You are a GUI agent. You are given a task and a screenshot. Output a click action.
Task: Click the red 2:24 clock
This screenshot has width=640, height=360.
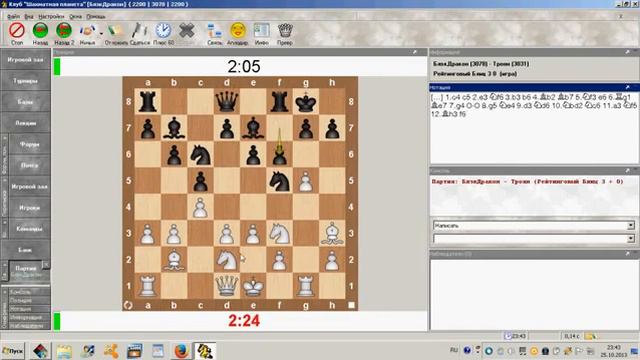[x=244, y=321]
